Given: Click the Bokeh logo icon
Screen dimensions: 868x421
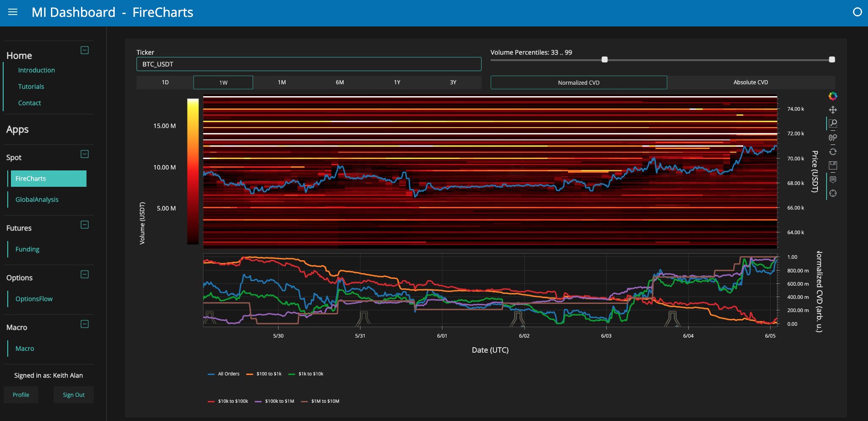Looking at the screenshot, I should [832, 96].
